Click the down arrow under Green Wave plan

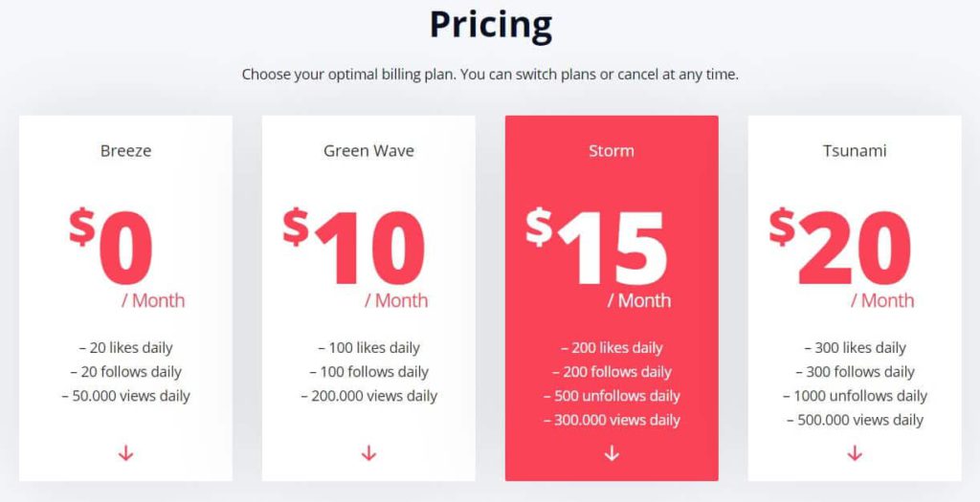pos(368,453)
